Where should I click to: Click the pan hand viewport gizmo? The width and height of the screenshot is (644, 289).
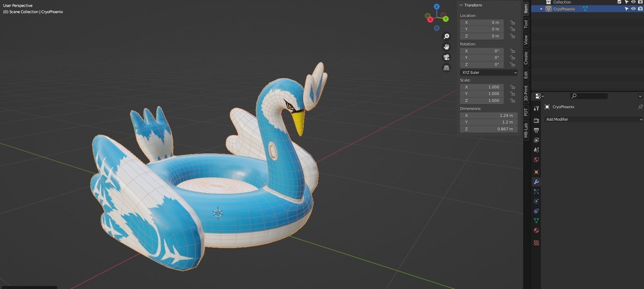(x=446, y=47)
